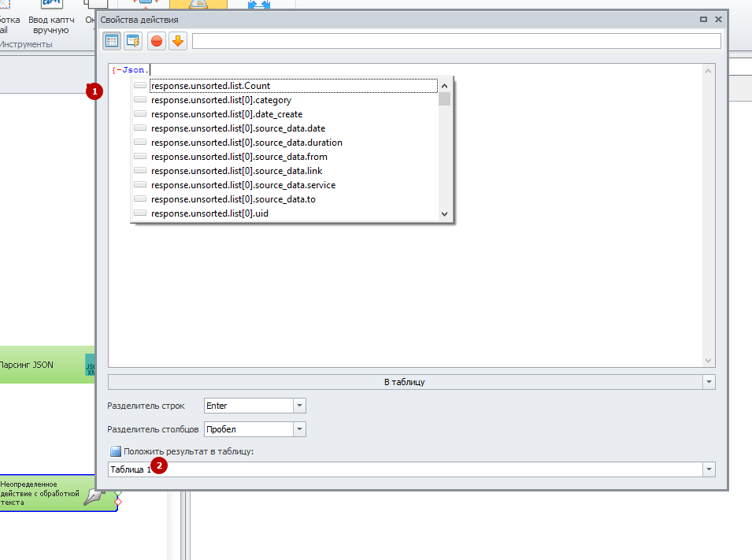752x560 pixels.
Task: Click the edit properties icon with pencil
Action: 133,41
